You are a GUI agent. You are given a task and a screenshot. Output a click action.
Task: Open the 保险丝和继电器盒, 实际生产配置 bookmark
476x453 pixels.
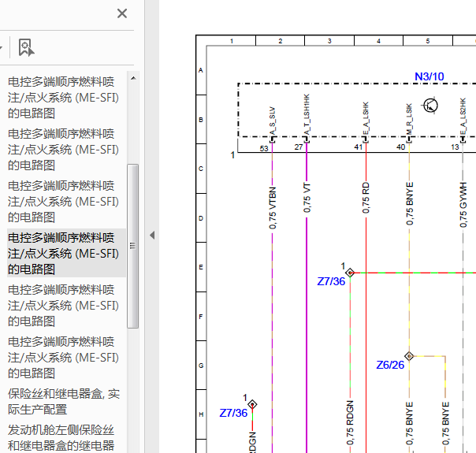point(64,402)
